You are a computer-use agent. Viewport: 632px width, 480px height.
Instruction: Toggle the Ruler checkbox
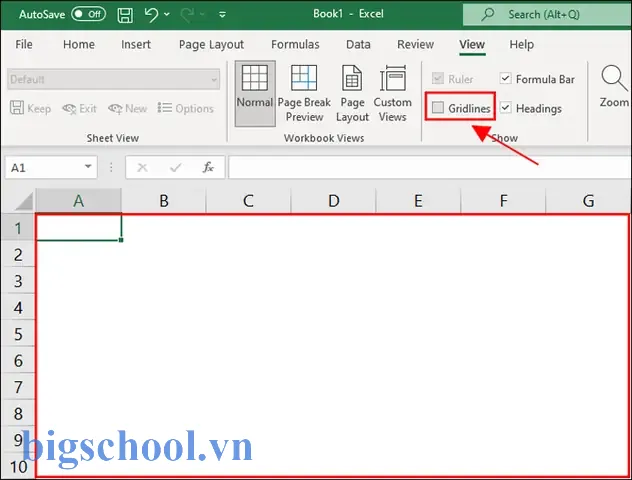[438, 79]
